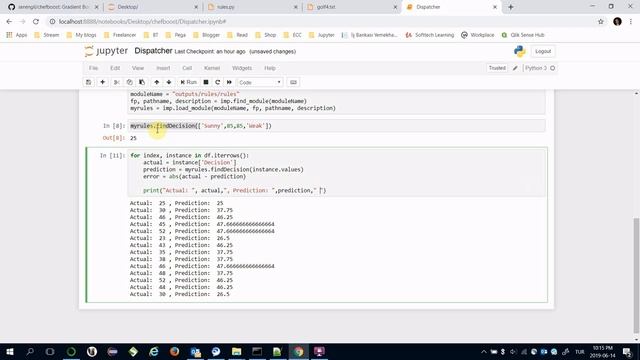Click the address bar URL
Viewport: 640px width, 360px height.
(142, 22)
